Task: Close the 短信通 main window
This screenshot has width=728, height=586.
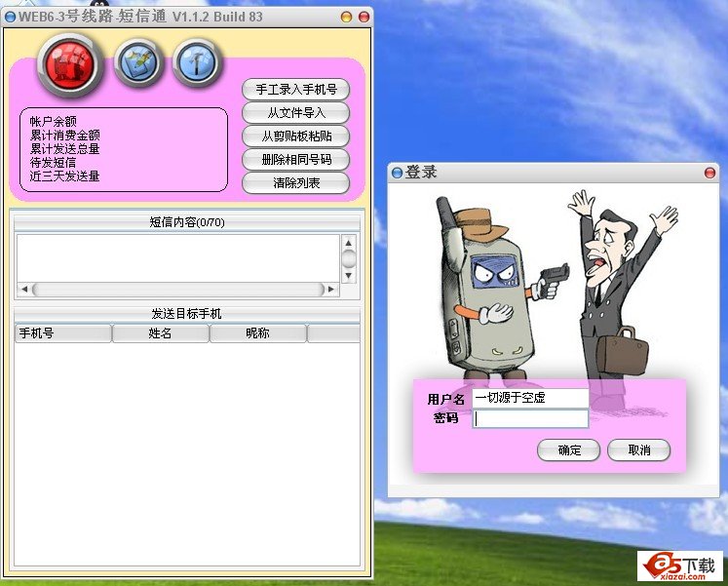Action: 364,17
